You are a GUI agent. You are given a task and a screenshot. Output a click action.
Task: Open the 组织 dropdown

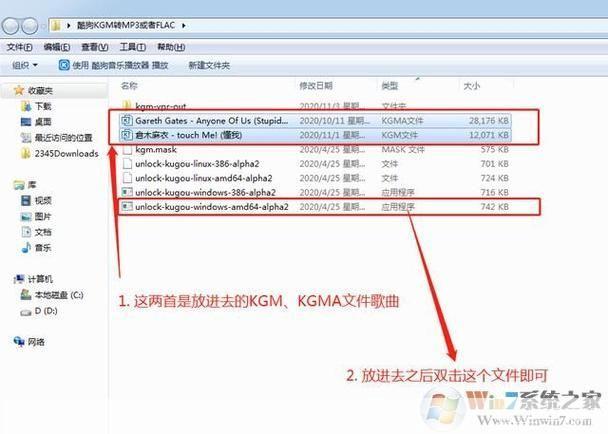click(25, 65)
